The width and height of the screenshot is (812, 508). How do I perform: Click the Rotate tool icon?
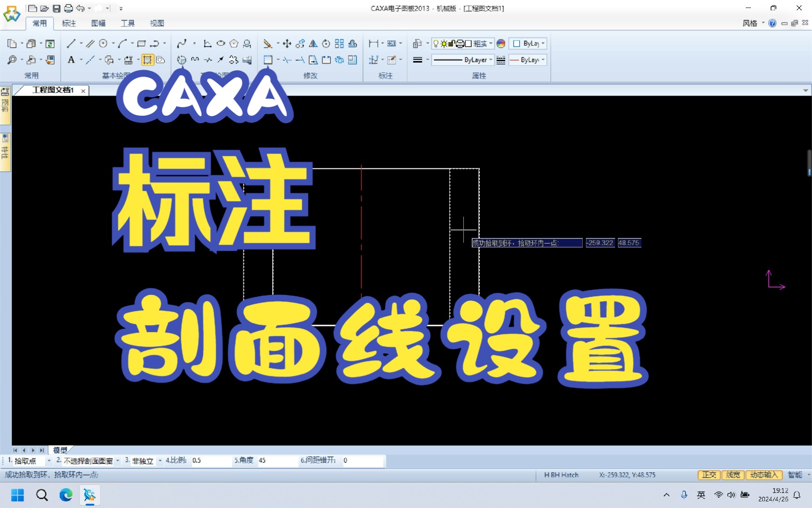[x=326, y=44]
